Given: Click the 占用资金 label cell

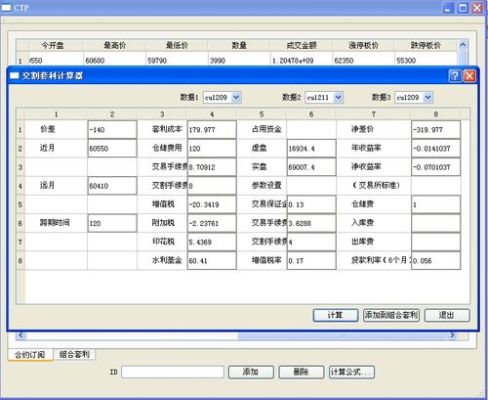Looking at the screenshot, I should [262, 129].
